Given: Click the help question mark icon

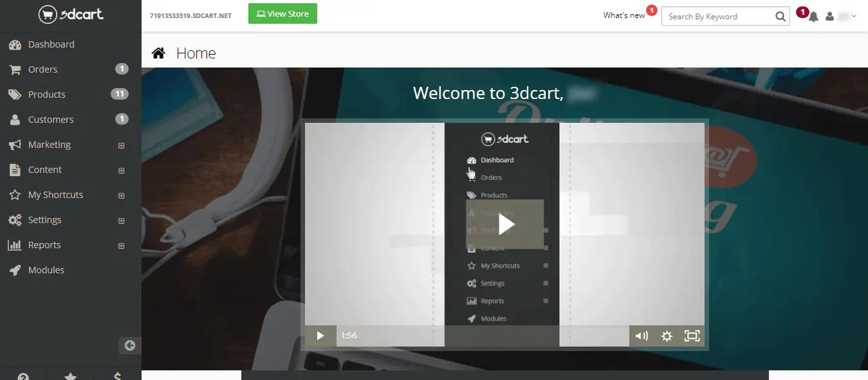Looking at the screenshot, I should tap(23, 377).
